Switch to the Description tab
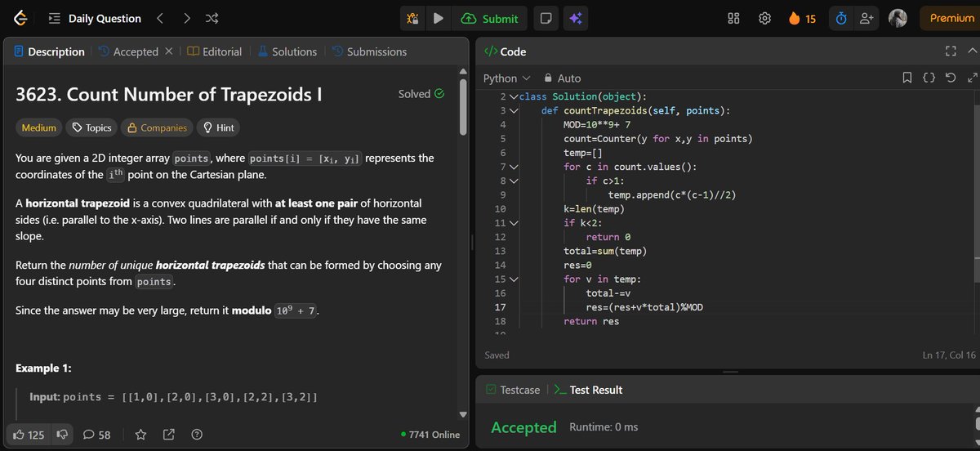This screenshot has width=980, height=451. pos(50,51)
